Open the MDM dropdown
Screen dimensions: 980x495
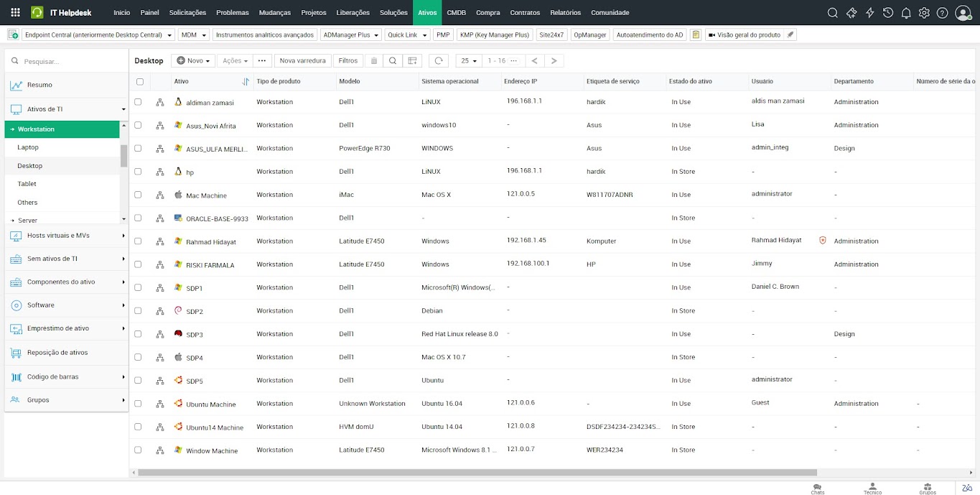193,34
